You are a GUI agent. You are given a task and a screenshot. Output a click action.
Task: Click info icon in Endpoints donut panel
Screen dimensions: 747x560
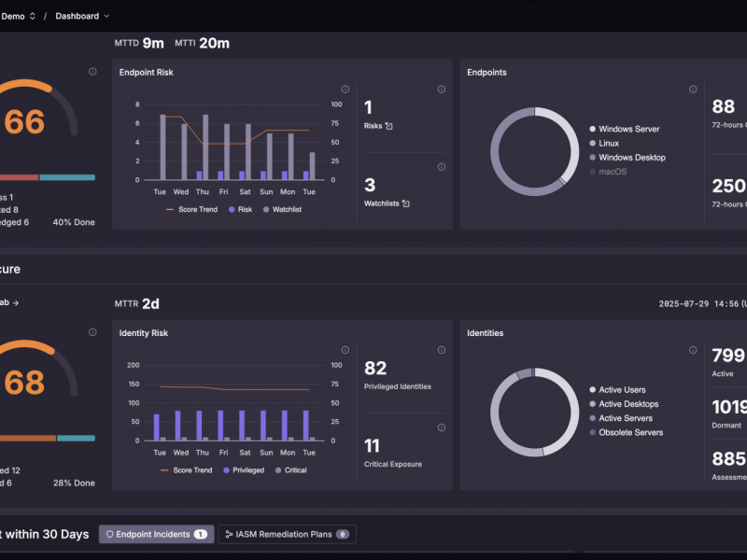pyautogui.click(x=693, y=89)
